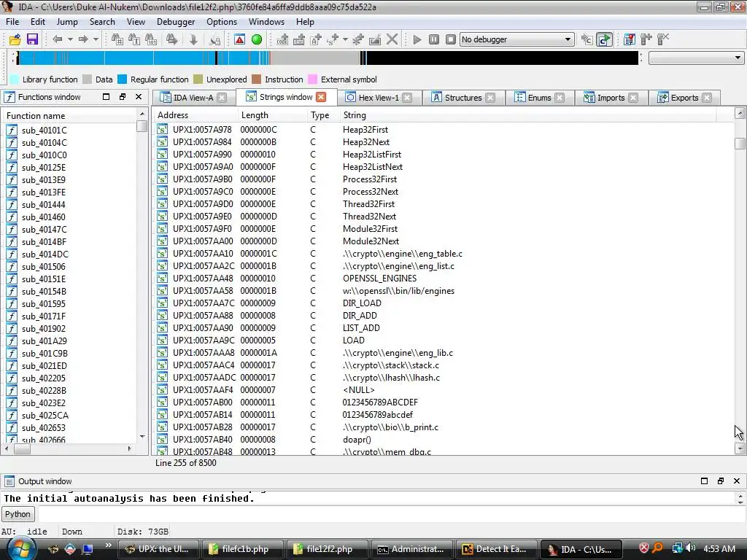Click Functions window scroll down arrow
This screenshot has width=747, height=560.
142,437
